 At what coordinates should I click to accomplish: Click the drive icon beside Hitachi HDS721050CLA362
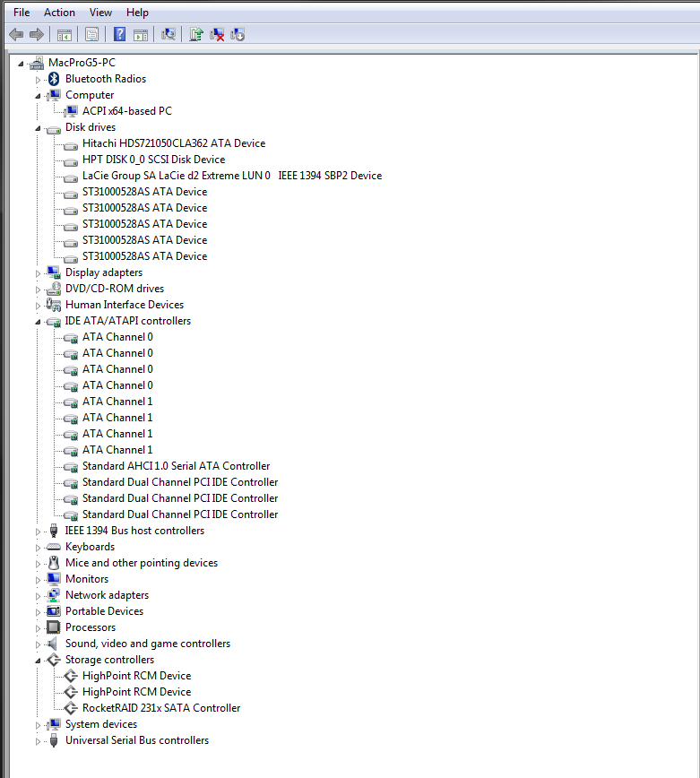click(71, 144)
